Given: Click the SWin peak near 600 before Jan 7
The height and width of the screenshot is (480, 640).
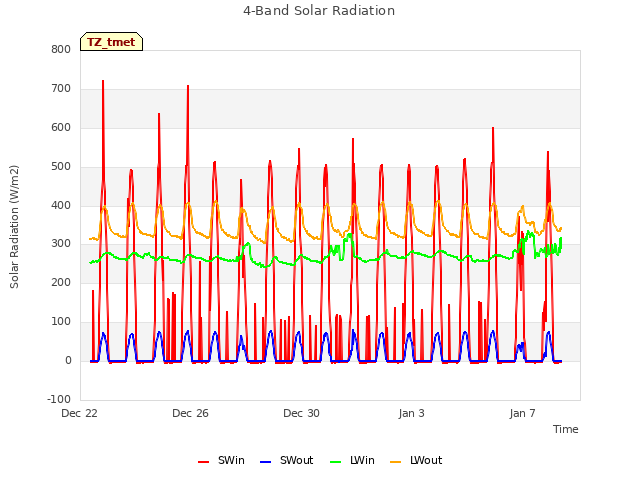Looking at the screenshot, I should pos(493,128).
